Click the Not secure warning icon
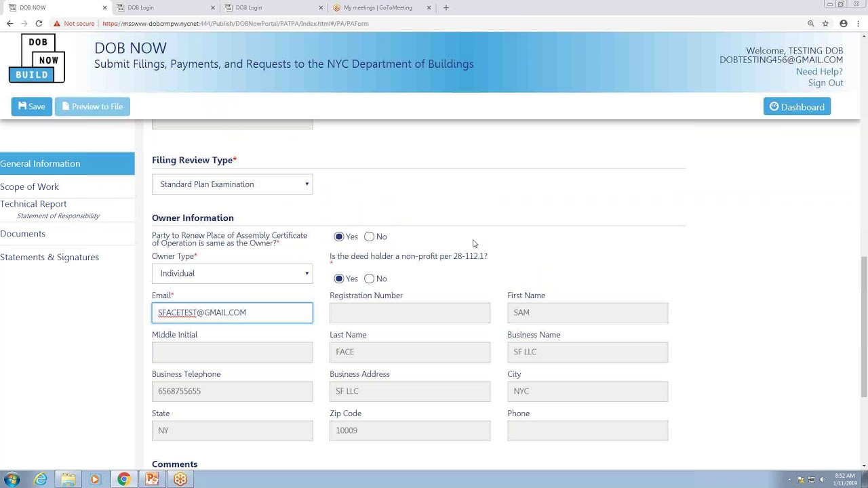Image resolution: width=868 pixels, height=488 pixels. click(57, 24)
